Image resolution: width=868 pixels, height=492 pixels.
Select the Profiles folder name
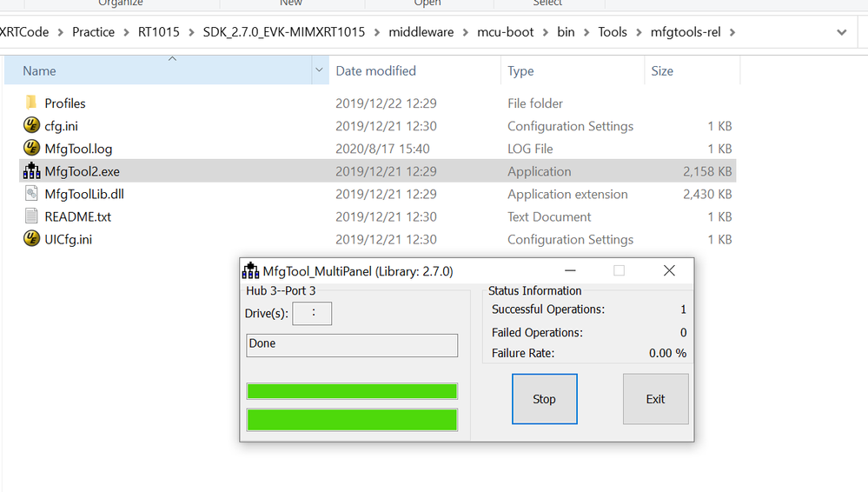pos(65,103)
